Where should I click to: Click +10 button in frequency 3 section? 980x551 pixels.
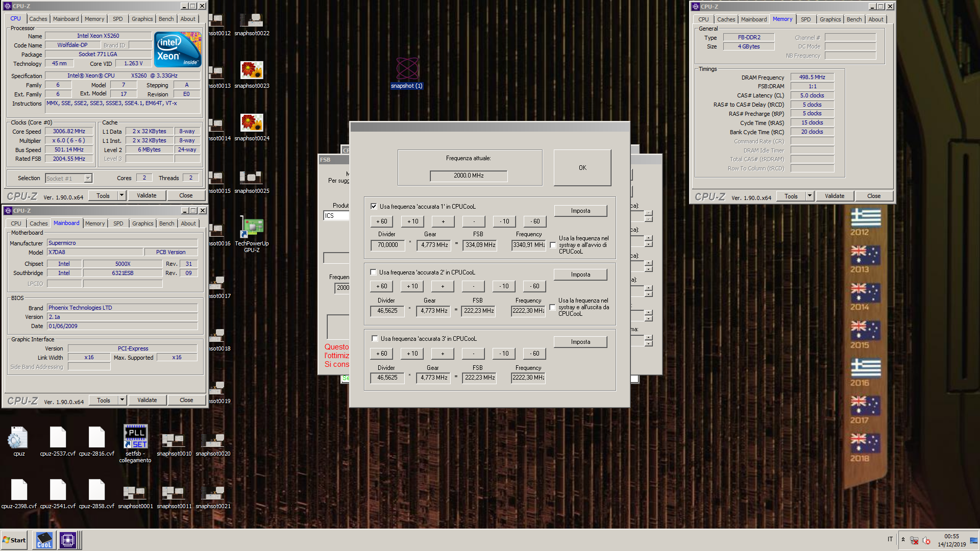click(412, 354)
